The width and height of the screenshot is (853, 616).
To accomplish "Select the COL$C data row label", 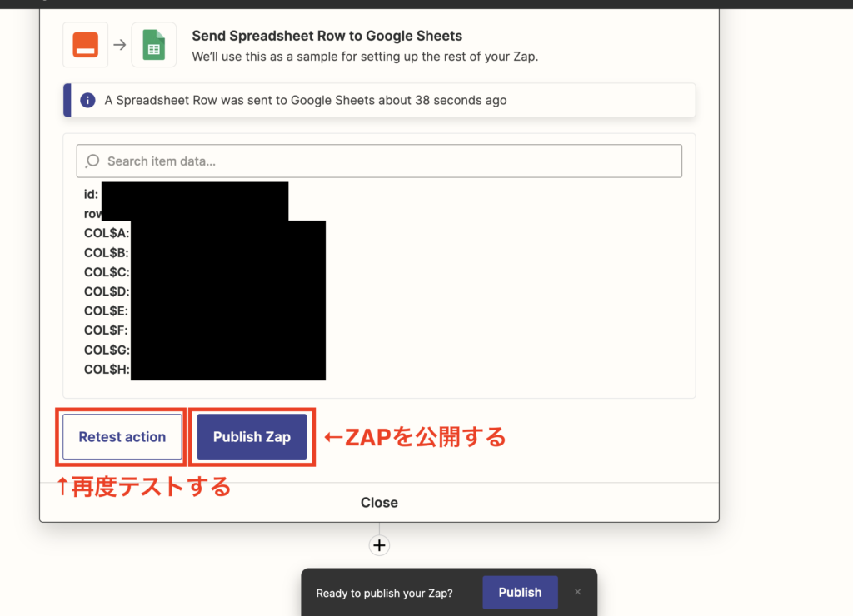I will pos(107,272).
